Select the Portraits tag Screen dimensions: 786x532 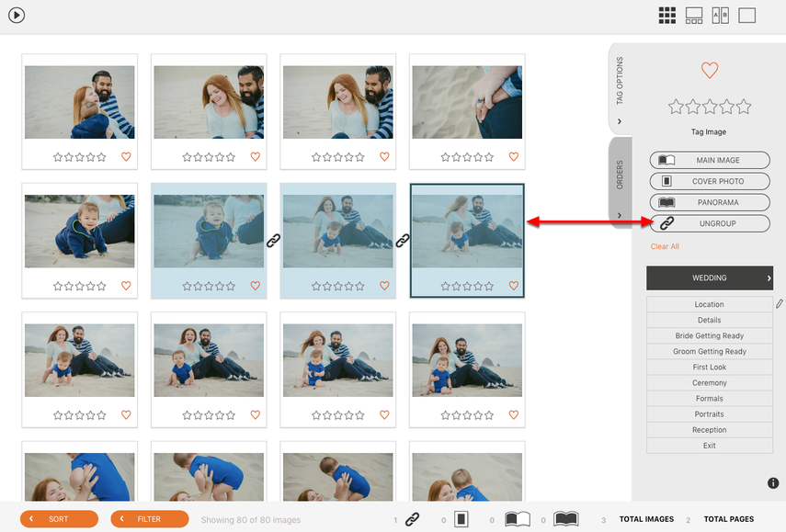coord(710,414)
